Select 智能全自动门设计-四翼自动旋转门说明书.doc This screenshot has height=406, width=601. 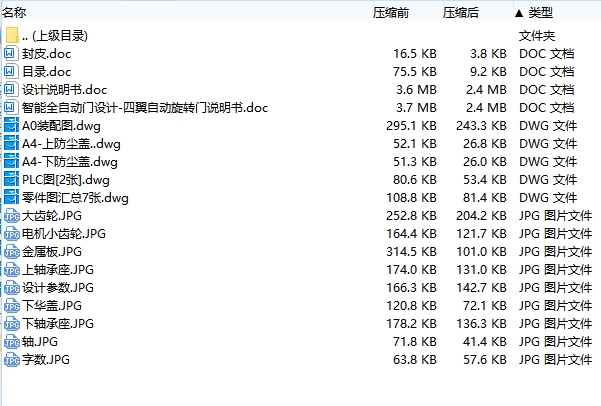pyautogui.click(x=145, y=108)
